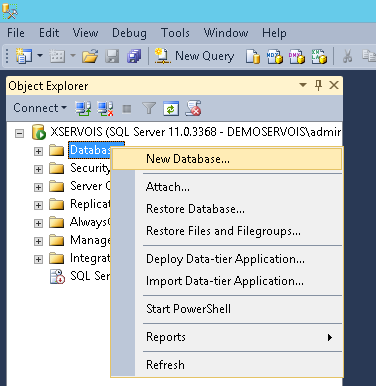Open the Reports submenu
Screen dimensions: 376x386
pos(227,337)
